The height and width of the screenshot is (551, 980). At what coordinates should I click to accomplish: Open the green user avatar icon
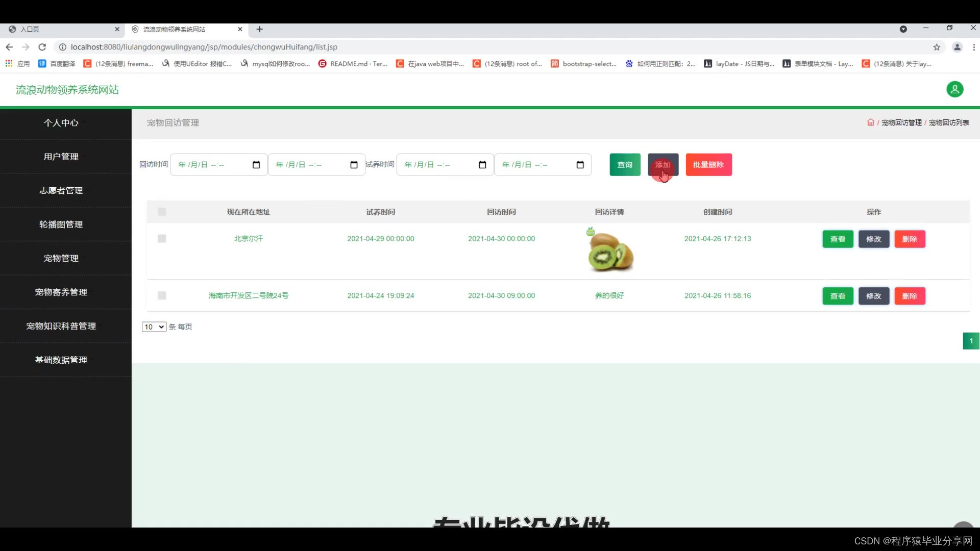[x=954, y=89]
